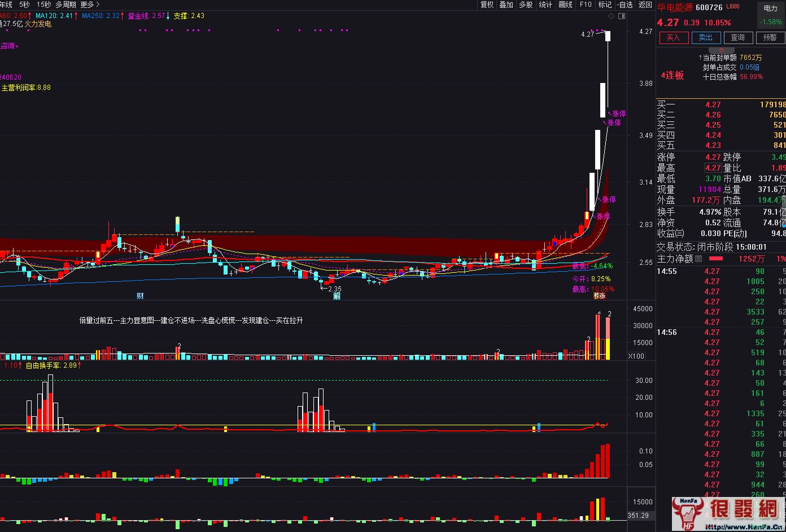The height and width of the screenshot is (532, 786).
Task: Toggle 复权 price adjustment
Action: tap(487, 5)
